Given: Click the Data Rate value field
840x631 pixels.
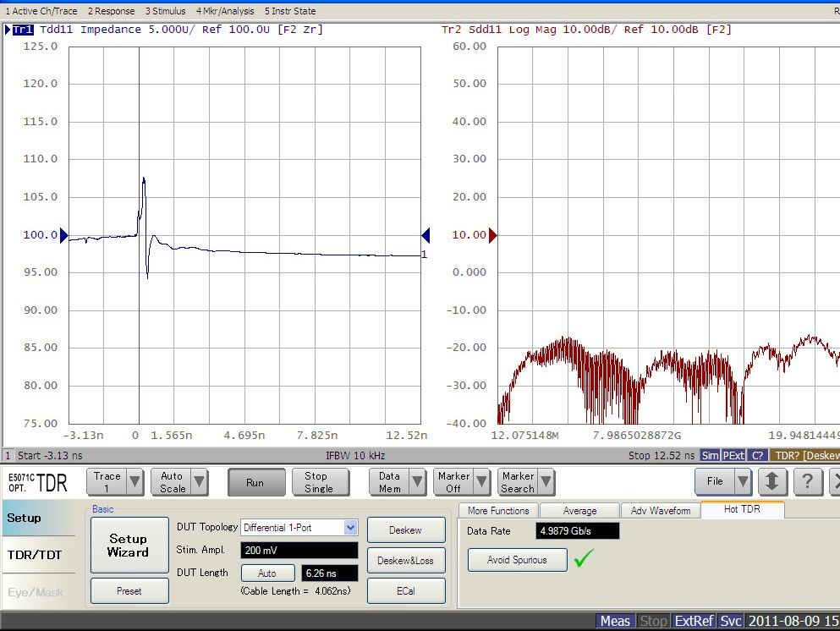Looking at the screenshot, I should point(577,531).
